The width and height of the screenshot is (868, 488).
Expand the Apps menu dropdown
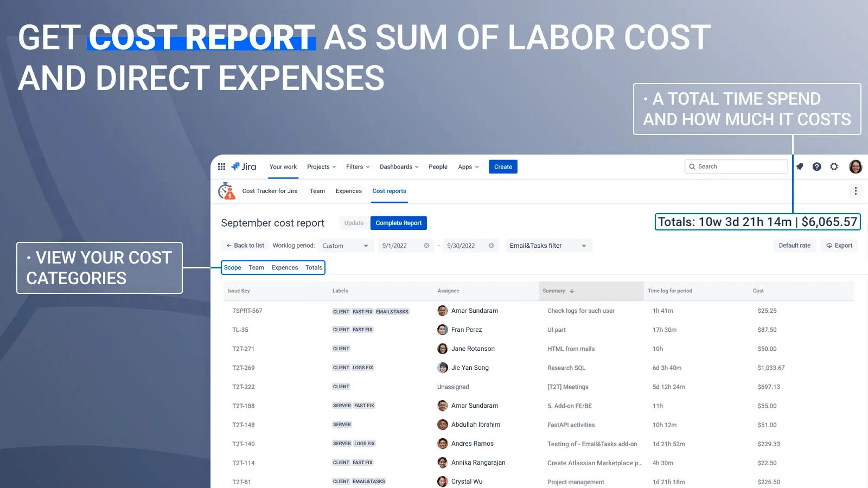(x=468, y=166)
